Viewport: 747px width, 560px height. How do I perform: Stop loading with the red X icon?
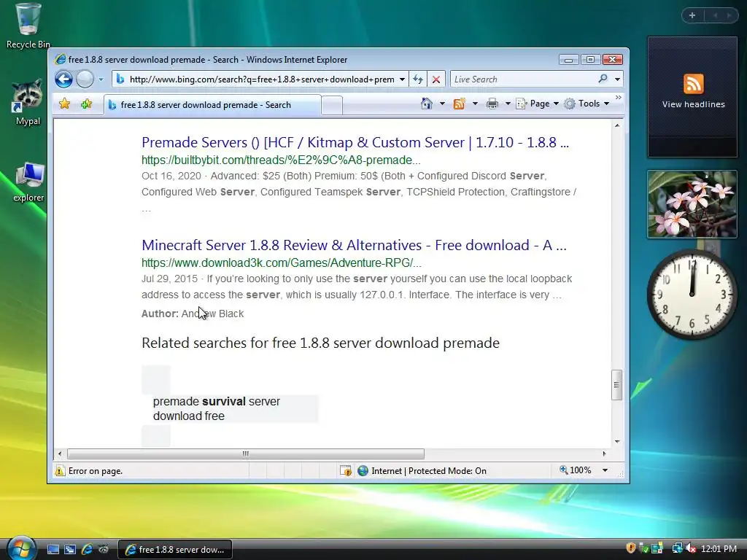click(x=436, y=79)
